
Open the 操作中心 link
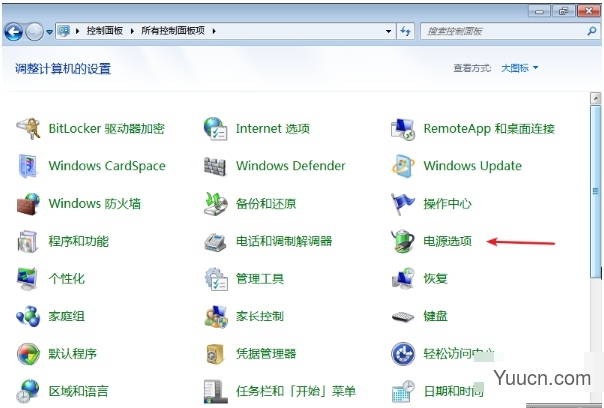(x=447, y=203)
